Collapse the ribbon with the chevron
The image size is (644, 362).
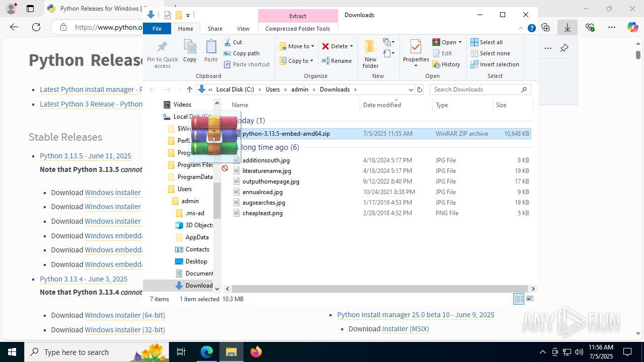coord(521,29)
